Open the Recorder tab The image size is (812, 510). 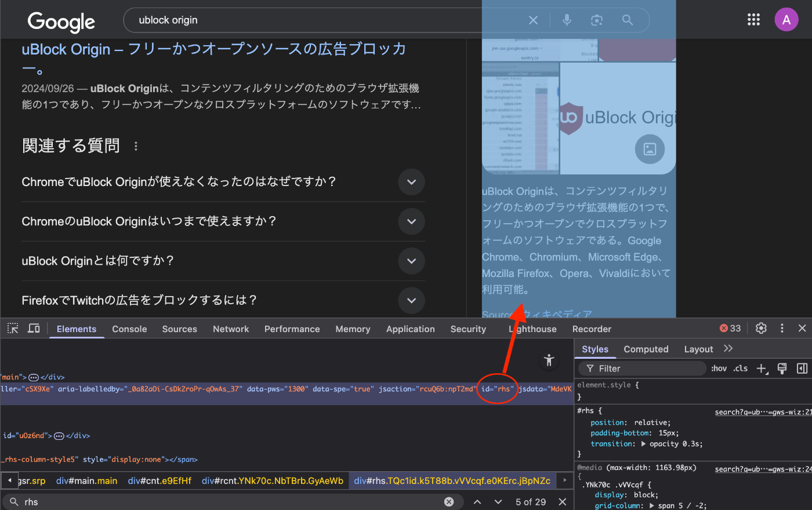pos(592,329)
